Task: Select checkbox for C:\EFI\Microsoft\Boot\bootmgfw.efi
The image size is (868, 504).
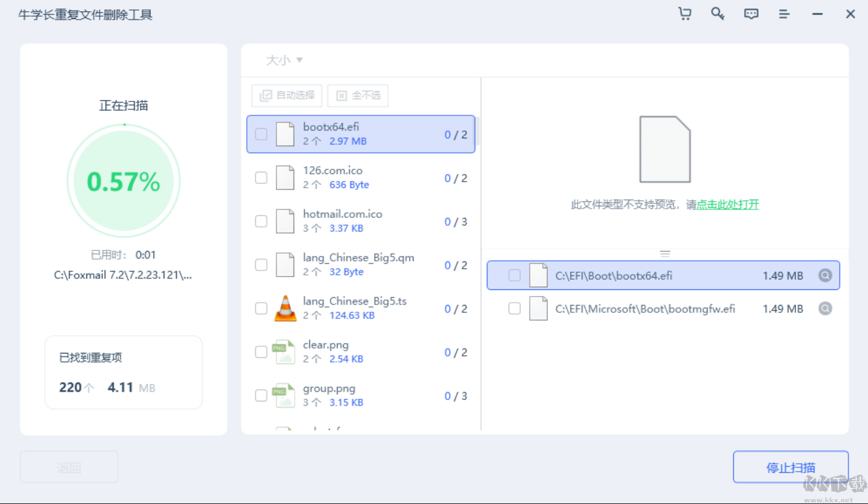Action: coord(514,308)
